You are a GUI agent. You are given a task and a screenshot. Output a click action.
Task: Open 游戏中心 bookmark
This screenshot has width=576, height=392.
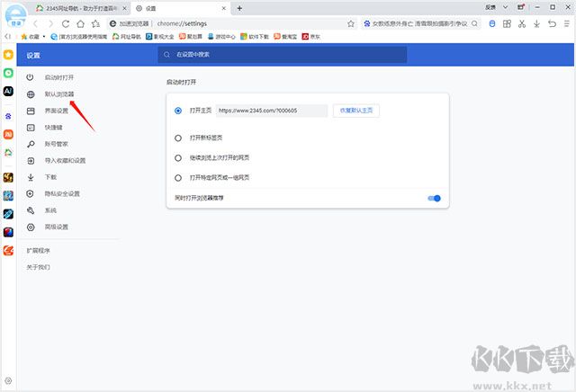221,36
